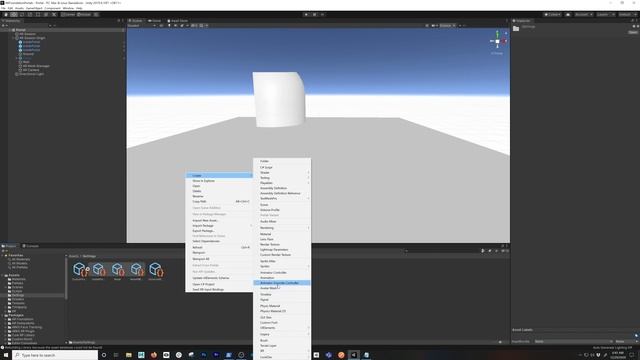
Task: Choose Physic Material in Create submenu
Action: [x=282, y=306]
